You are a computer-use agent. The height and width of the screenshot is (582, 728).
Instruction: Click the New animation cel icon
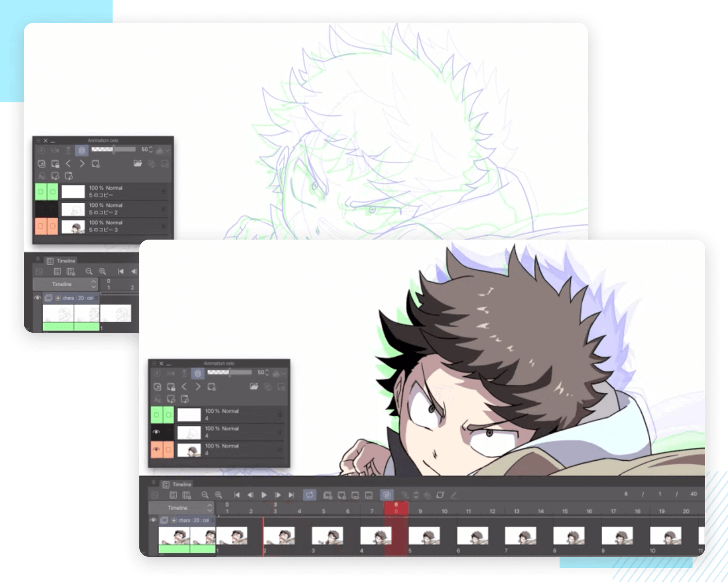pyautogui.click(x=342, y=495)
